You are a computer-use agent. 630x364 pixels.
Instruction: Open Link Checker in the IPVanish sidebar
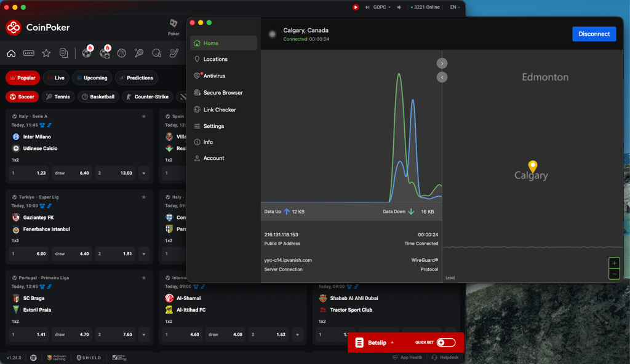point(223,109)
